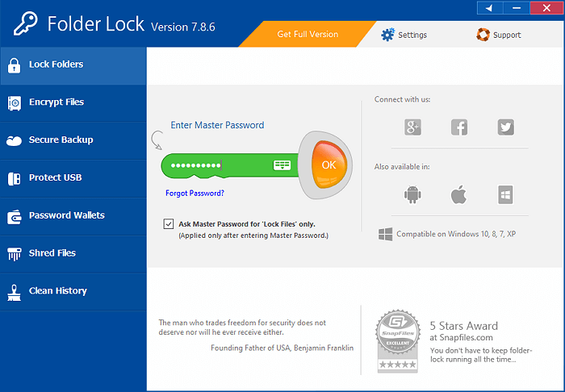
Task: Uncheck Ask Master Password for Lock Files
Action: click(x=168, y=223)
